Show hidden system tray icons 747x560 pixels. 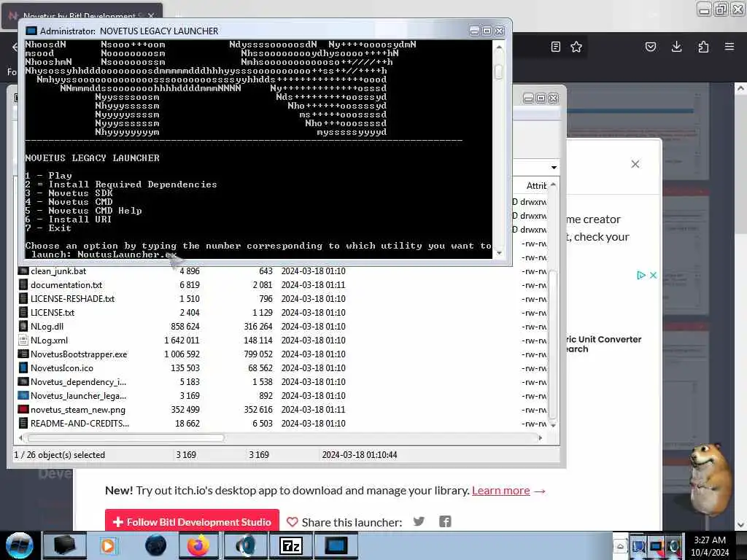620,545
